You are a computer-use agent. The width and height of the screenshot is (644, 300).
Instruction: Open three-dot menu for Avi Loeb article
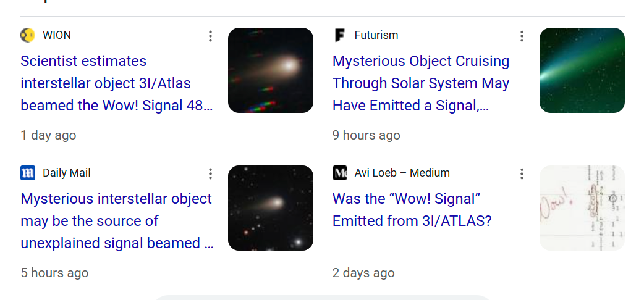coord(522,174)
